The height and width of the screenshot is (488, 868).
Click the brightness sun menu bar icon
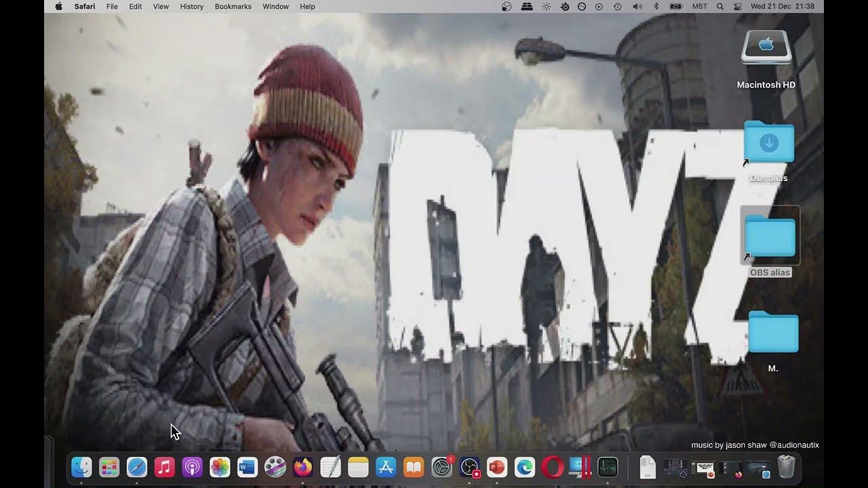(547, 6)
